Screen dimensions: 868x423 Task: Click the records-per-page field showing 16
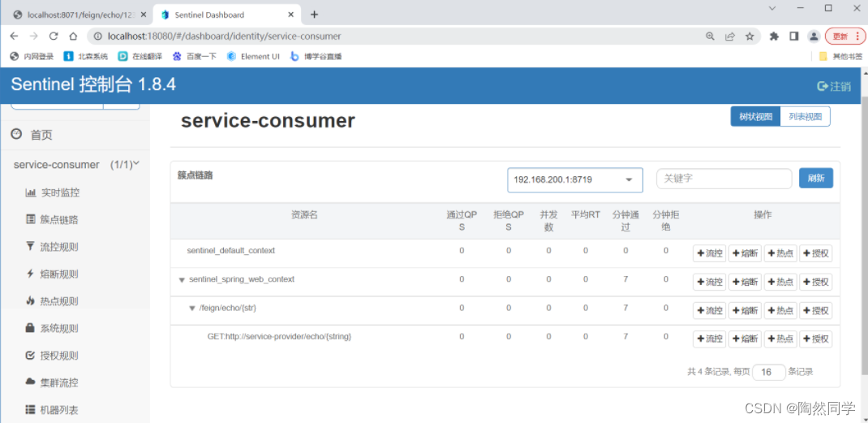pyautogui.click(x=769, y=372)
